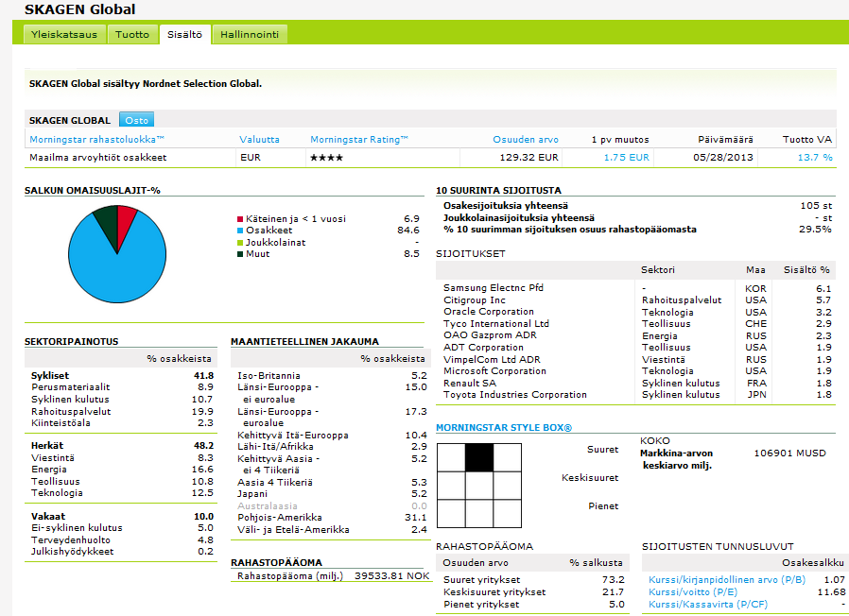
Task: Select the Sisältö tab
Action: coord(184,34)
